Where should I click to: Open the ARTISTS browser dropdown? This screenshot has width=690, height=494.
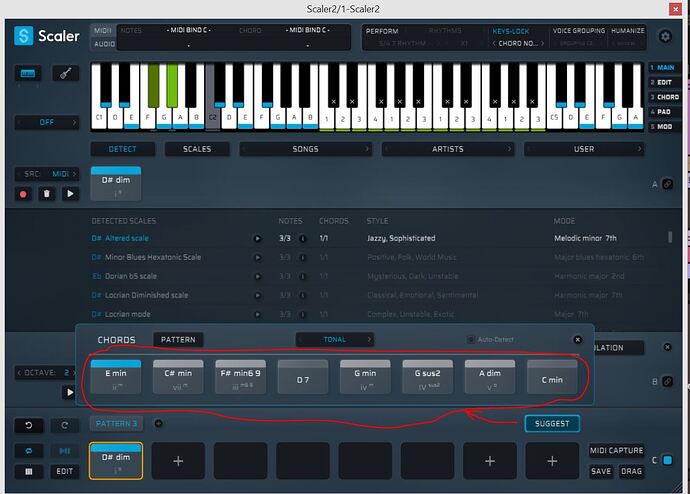pos(448,149)
